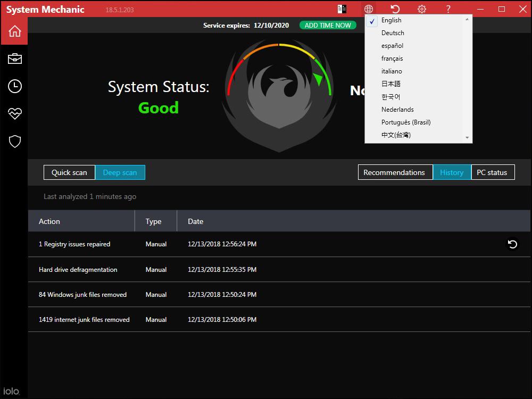532x399 pixels.
Task: Open Security via the shield sidebar icon
Action: pyautogui.click(x=14, y=141)
